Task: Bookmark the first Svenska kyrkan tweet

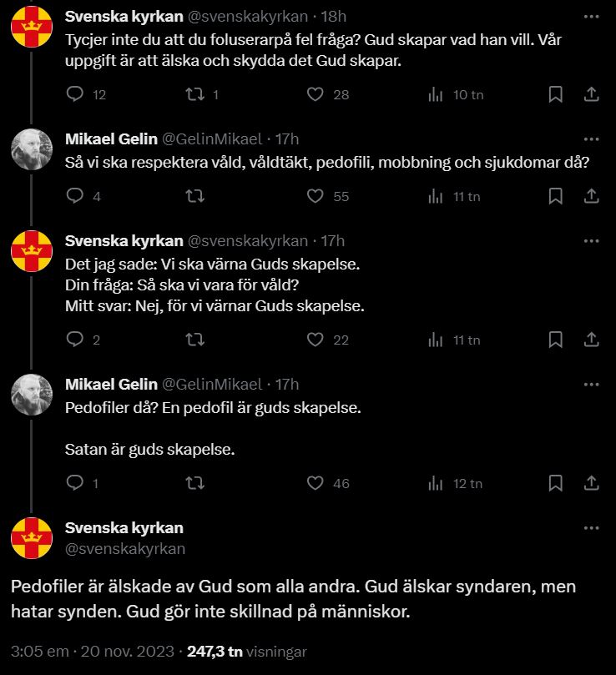Action: 556,95
